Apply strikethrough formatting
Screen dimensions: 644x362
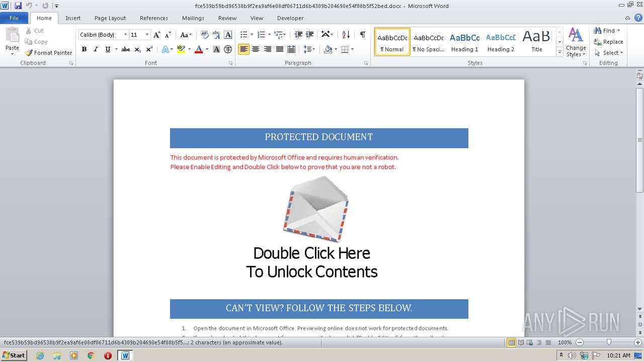point(126,49)
